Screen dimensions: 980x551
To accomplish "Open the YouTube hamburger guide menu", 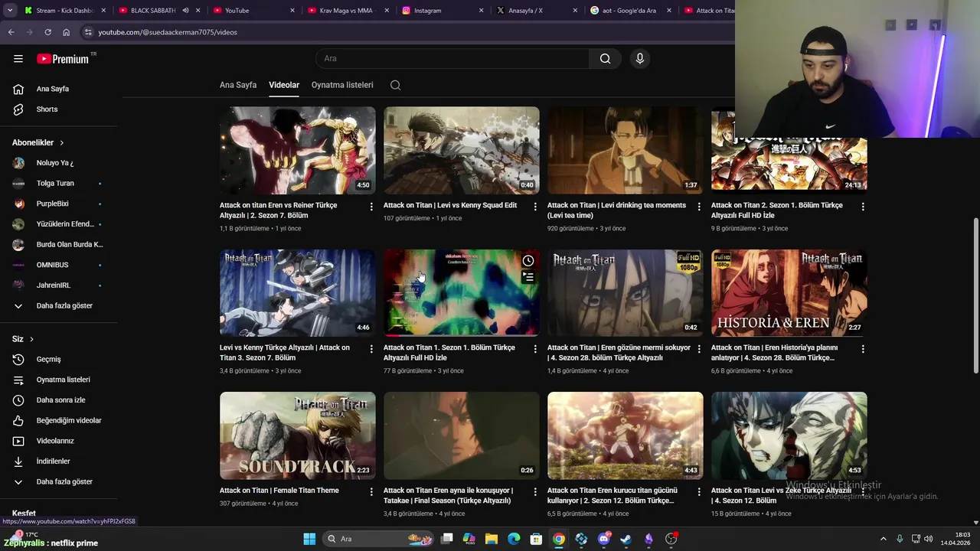I will coord(18,58).
